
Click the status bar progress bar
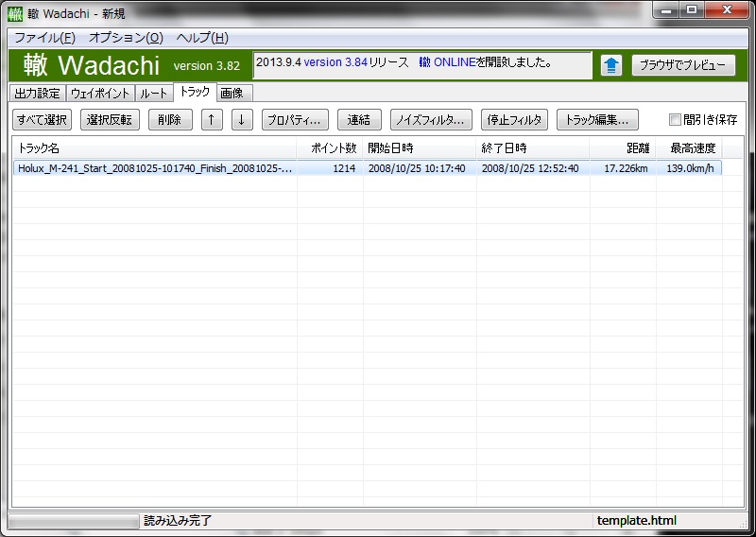pos(74,521)
